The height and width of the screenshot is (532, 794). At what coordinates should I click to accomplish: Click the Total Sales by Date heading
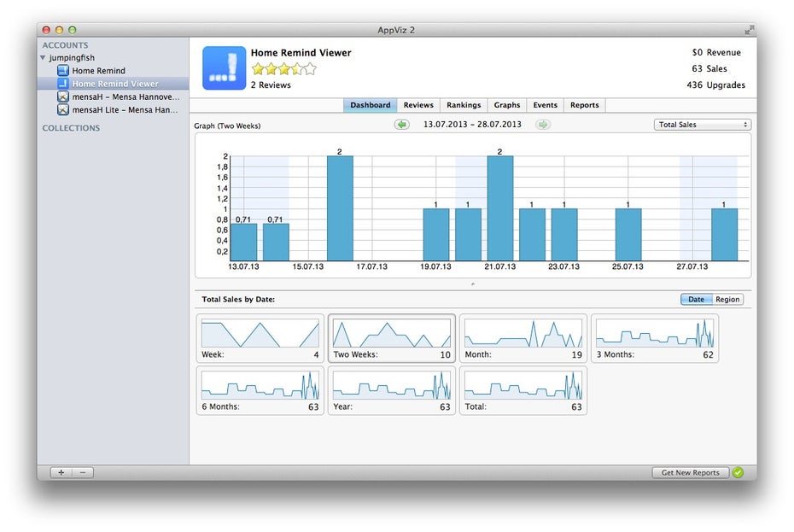coord(238,299)
